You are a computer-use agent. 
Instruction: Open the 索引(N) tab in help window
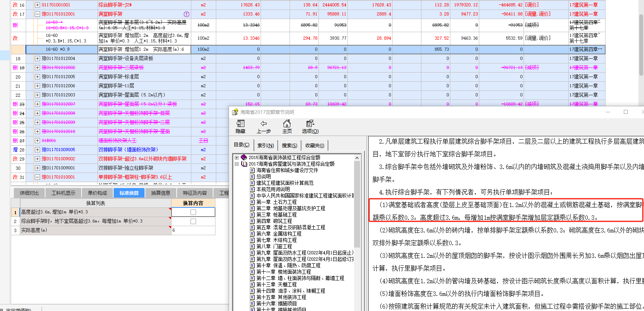pyautogui.click(x=265, y=146)
